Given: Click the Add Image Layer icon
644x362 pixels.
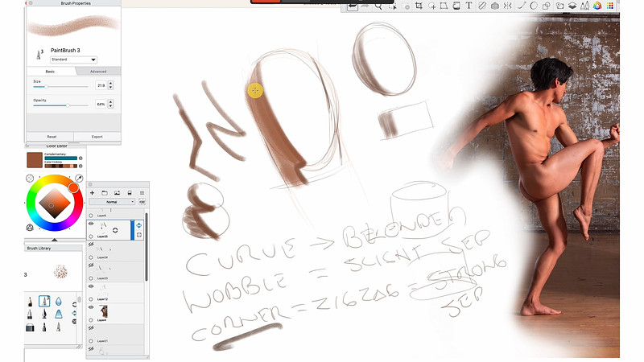Looking at the screenshot, I should (x=117, y=193).
